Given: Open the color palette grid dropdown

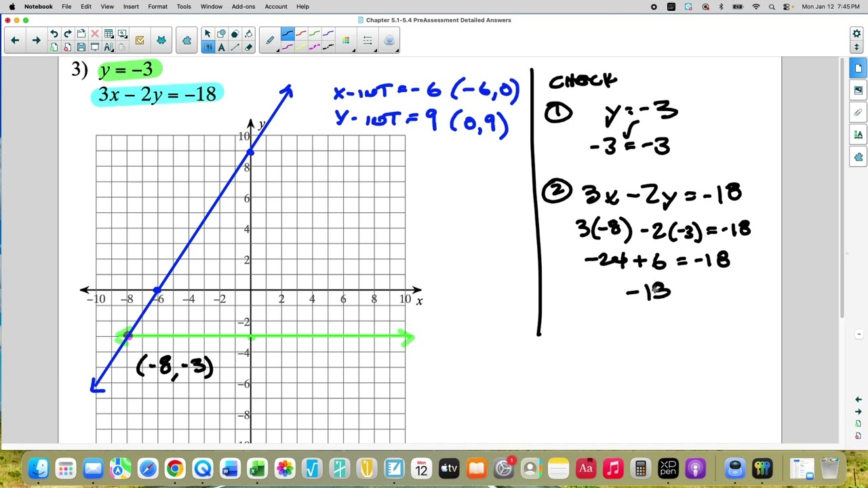Looking at the screenshot, I should coord(346,41).
